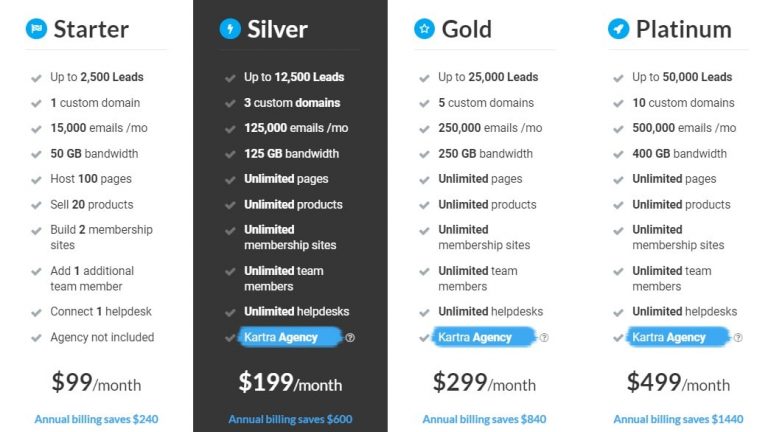Screen dimensions: 768x432
Task: Click the Gold plan star icon
Action: 424,29
